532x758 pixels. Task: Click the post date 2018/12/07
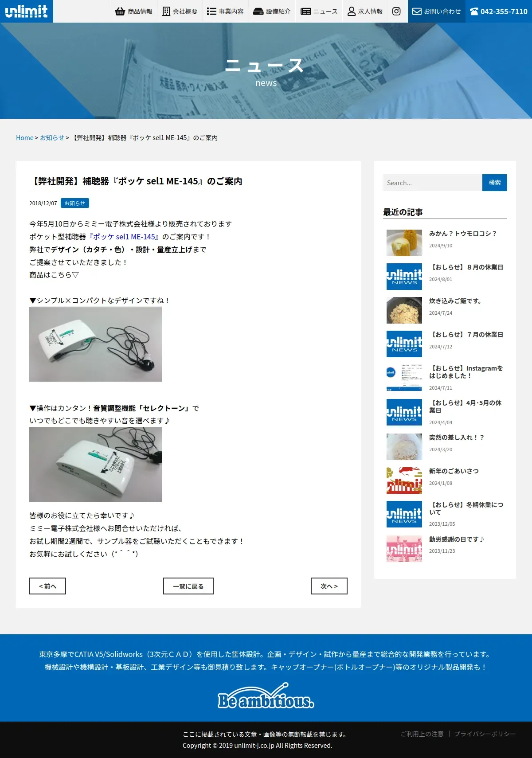point(43,203)
